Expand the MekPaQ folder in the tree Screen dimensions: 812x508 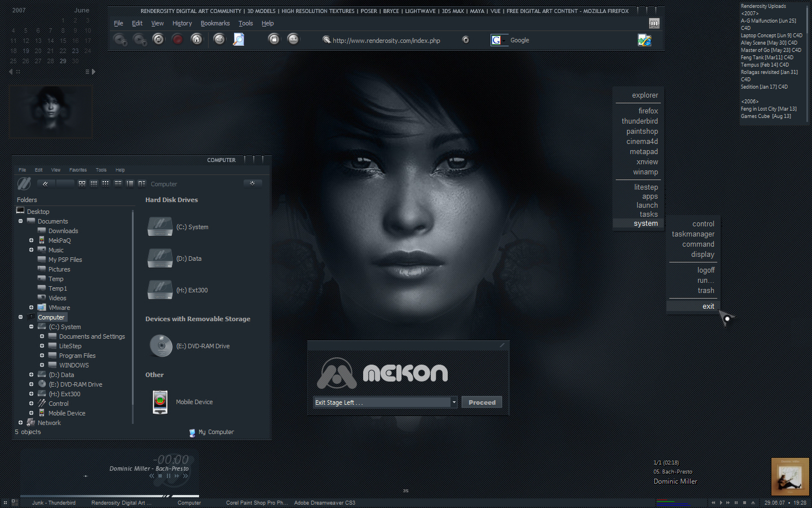[32, 240]
